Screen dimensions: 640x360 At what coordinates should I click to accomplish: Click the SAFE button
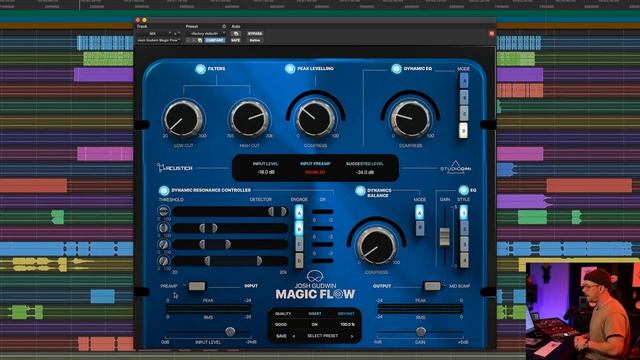(236, 40)
